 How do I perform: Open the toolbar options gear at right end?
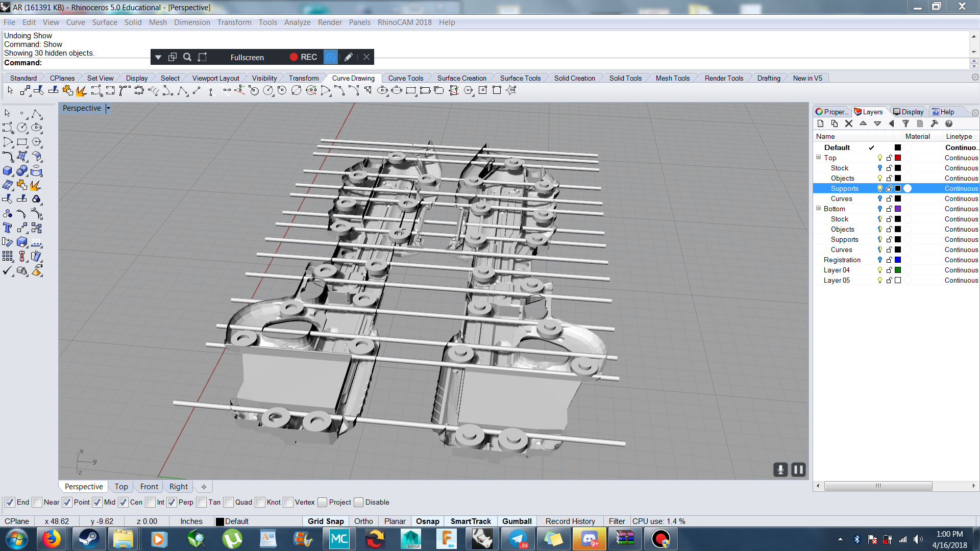975,78
